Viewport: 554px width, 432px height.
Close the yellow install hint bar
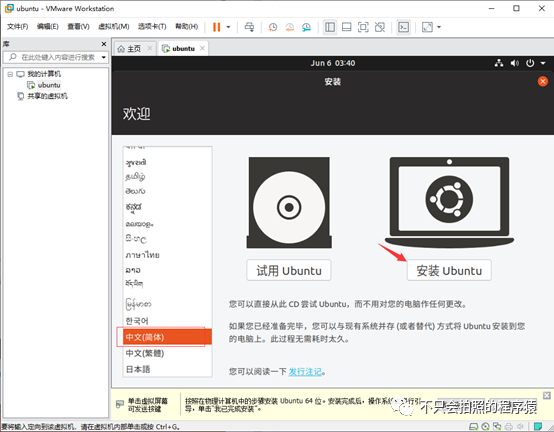coord(547,395)
